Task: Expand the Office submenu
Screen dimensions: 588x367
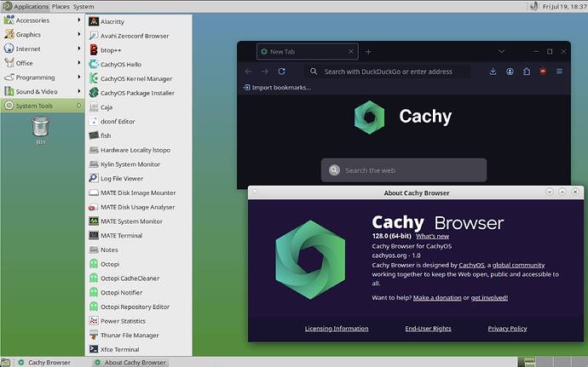Action: (43, 63)
